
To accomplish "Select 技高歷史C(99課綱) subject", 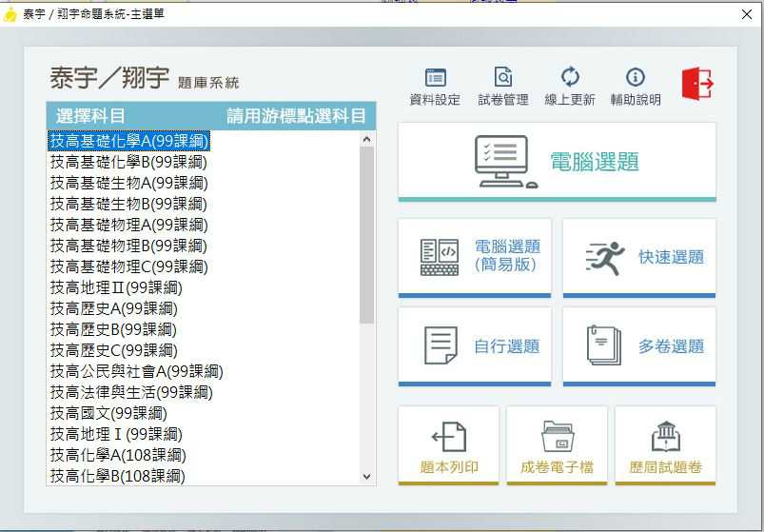I will coord(114,350).
